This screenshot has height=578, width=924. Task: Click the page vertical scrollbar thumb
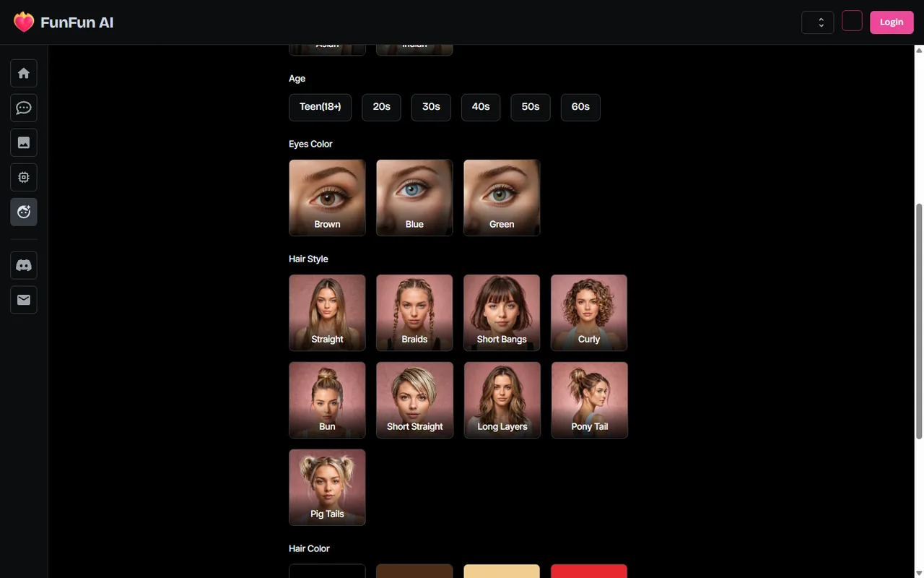coord(919,321)
